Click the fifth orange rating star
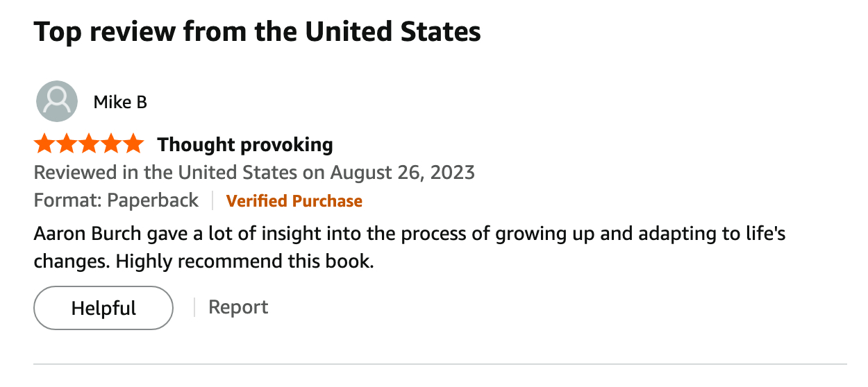Screen dimensions: 868x387 pos(132,144)
